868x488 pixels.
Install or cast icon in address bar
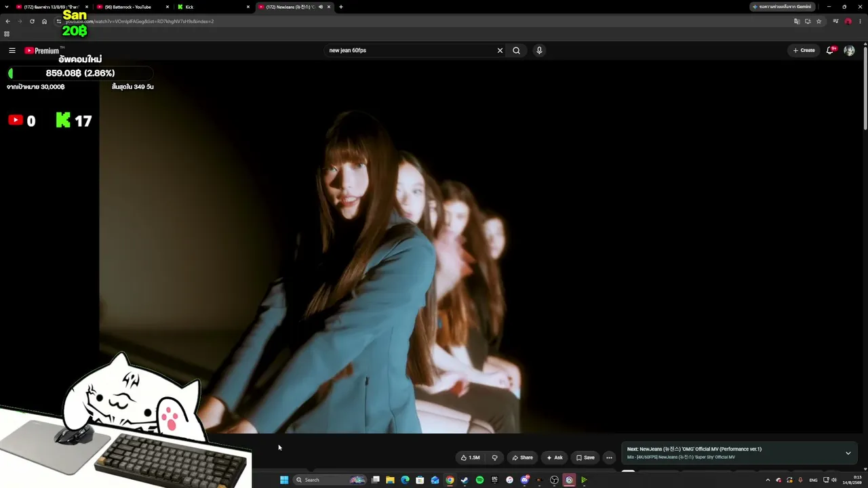point(808,21)
